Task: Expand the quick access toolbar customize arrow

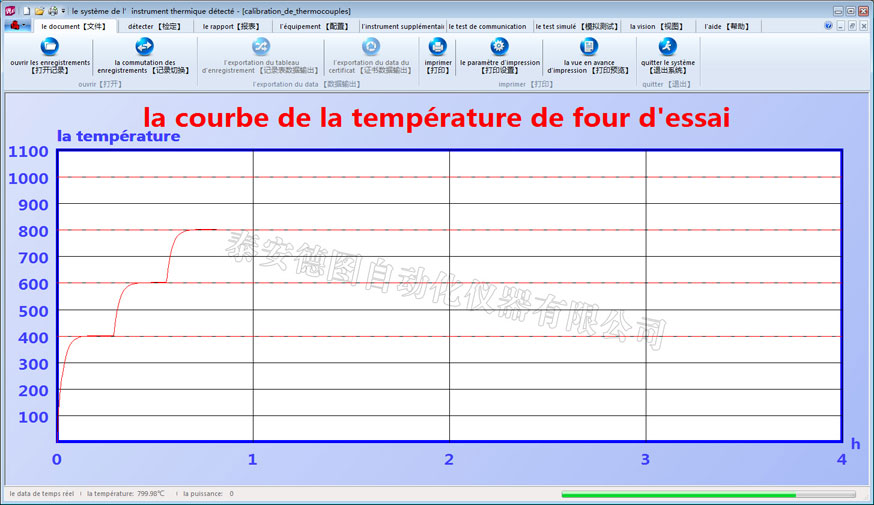Action: point(64,10)
